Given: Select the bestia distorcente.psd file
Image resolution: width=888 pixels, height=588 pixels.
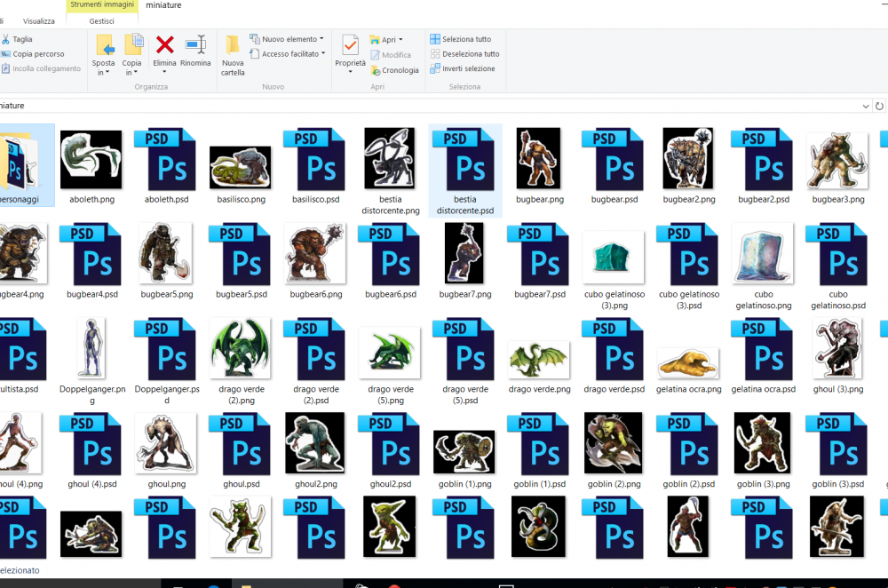Looking at the screenshot, I should [465, 160].
